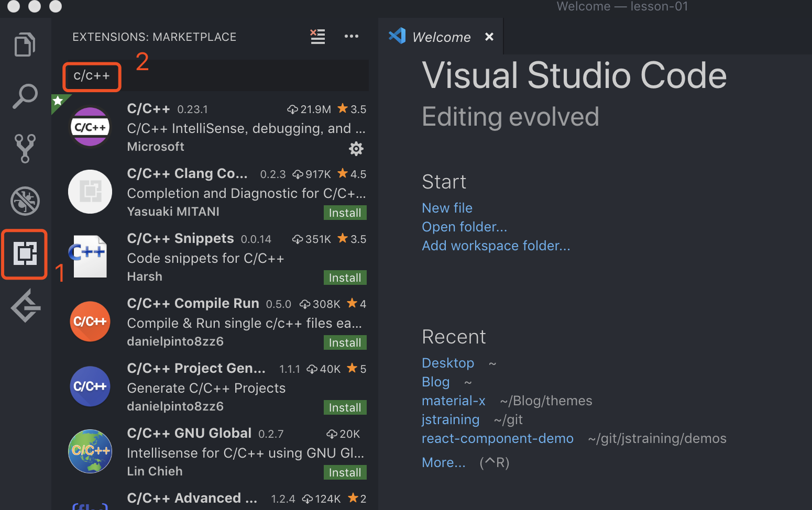The width and height of the screenshot is (812, 510).
Task: Open C/C++ GNU Global extension title
Action: coord(189,433)
